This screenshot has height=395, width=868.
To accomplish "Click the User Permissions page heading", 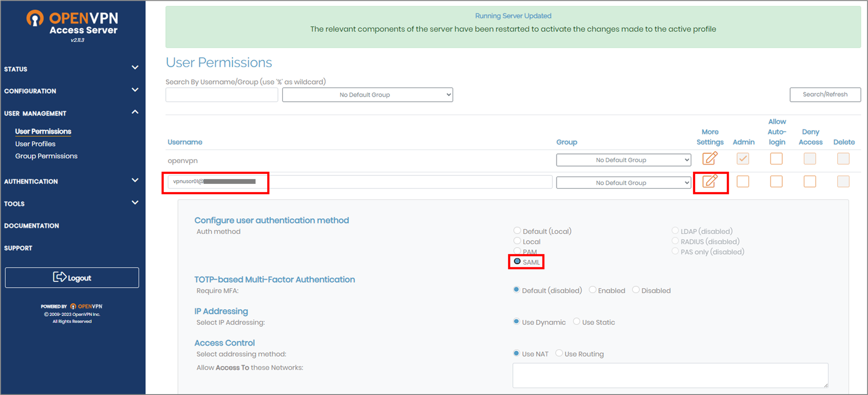I will click(219, 63).
